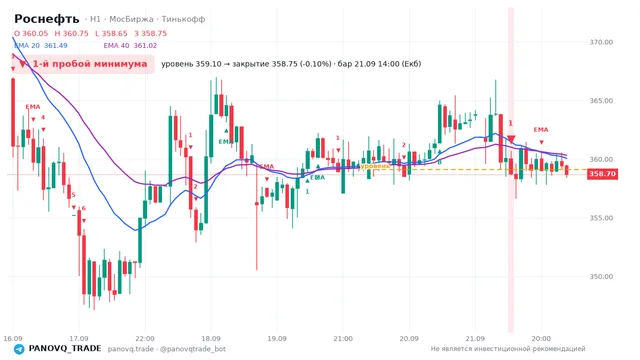Click the large red triangle signal marker on 21.09
This screenshot has height=360, width=640.
(x=511, y=139)
